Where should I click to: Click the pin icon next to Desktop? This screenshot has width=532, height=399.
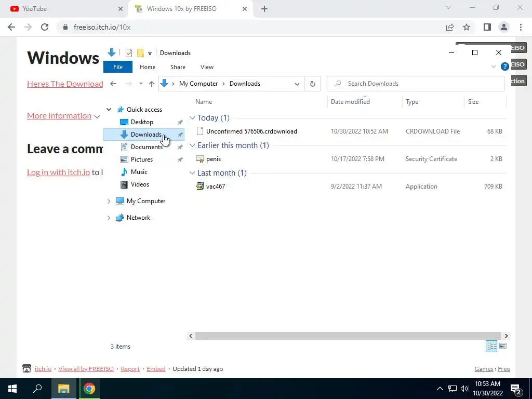point(180,122)
